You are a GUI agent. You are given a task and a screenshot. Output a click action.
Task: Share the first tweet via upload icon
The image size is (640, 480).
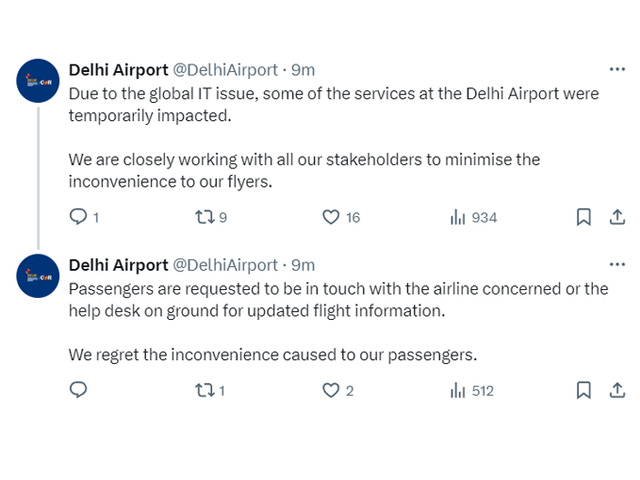click(x=617, y=217)
